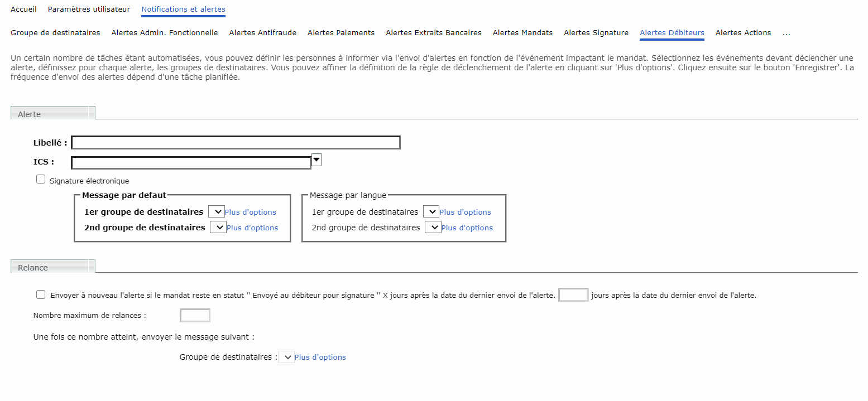
Task: Switch to Alertes Paiements tab
Action: [x=341, y=33]
